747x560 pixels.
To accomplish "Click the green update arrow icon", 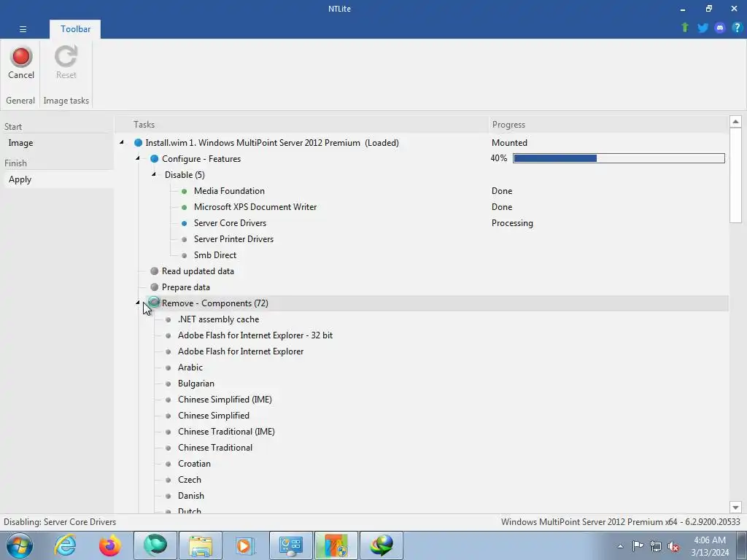I will tap(685, 28).
